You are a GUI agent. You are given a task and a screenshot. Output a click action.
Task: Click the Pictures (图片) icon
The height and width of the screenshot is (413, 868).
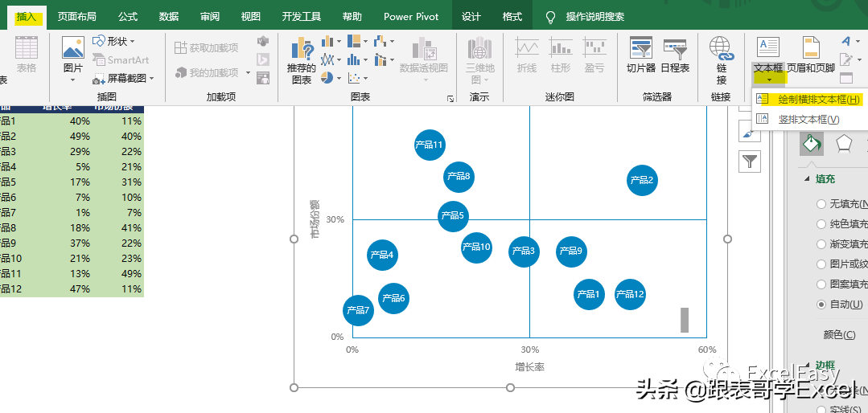[73, 48]
